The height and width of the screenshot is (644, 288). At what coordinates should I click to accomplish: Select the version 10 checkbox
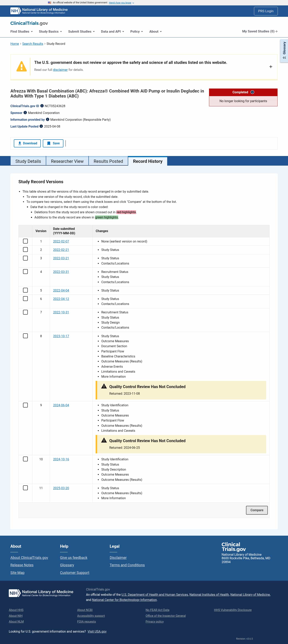pos(25,459)
